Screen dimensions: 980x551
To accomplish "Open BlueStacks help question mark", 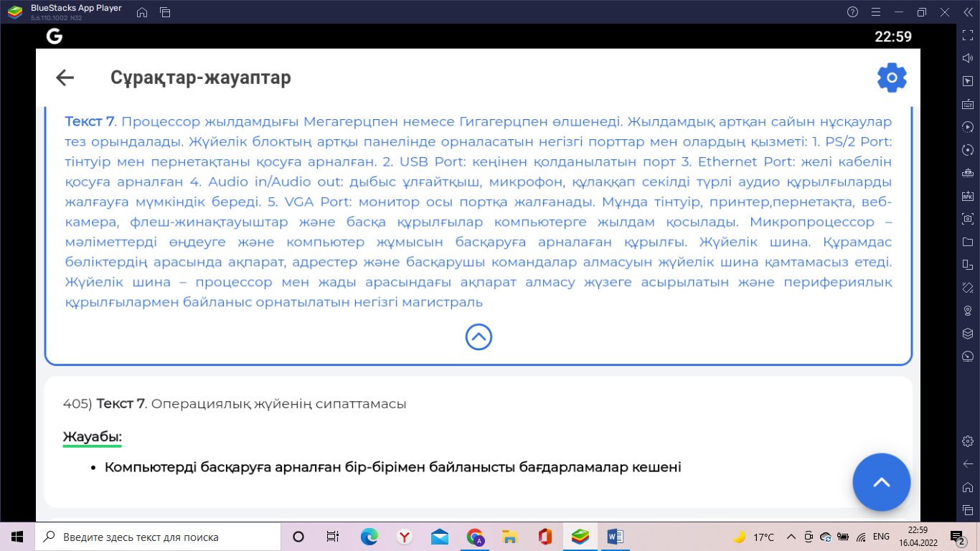I will click(852, 12).
